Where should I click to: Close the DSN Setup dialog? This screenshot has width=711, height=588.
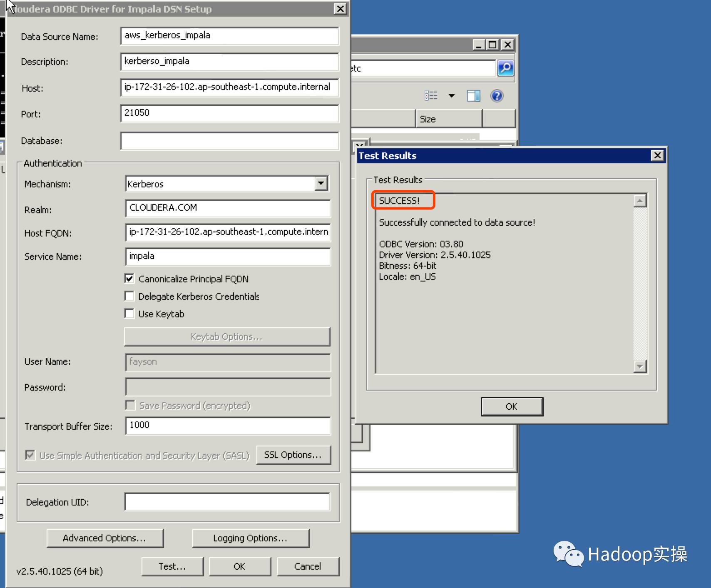pos(340,9)
